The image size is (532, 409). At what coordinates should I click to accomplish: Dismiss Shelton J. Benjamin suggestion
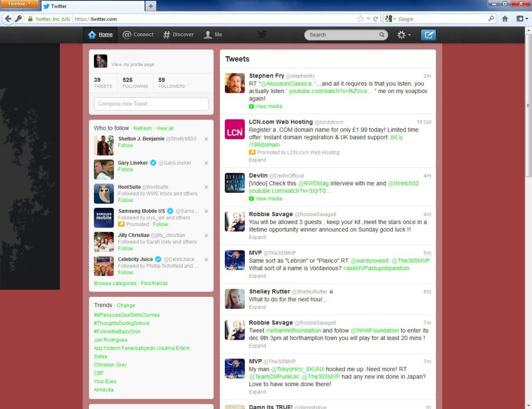tap(206, 139)
